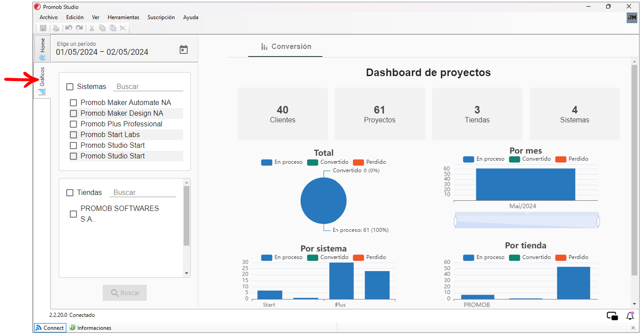This screenshot has width=644, height=336.
Task: Click the blue pie in the Total chart
Action: (x=323, y=201)
